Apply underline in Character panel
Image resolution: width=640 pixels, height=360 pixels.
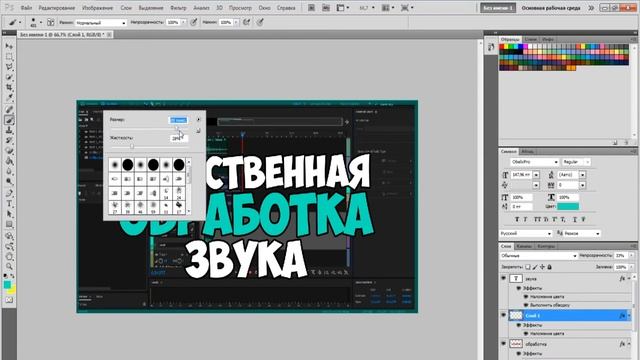tap(575, 220)
